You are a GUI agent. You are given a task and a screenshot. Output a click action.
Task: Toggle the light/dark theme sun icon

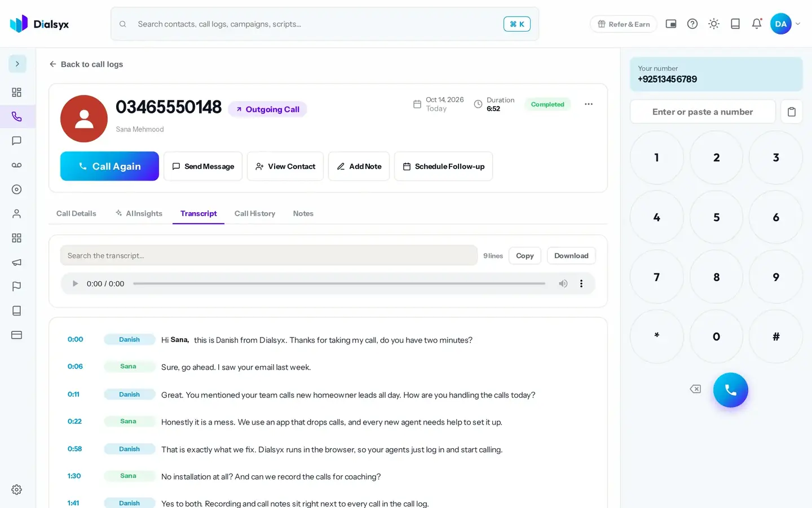(714, 24)
